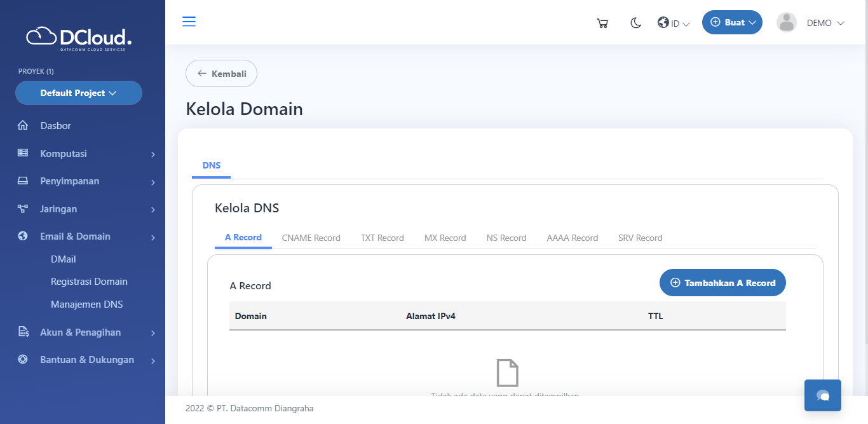The image size is (868, 424).
Task: Click the Dasbor home icon
Action: click(23, 126)
